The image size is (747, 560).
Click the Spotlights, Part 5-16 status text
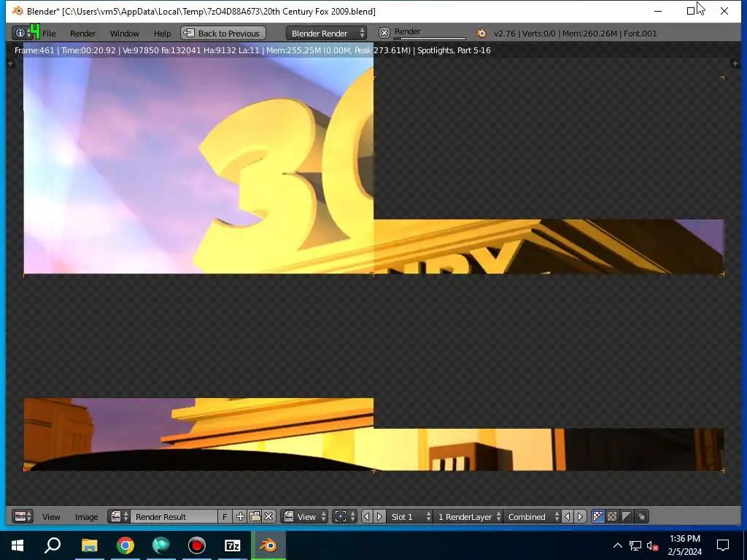(x=454, y=50)
